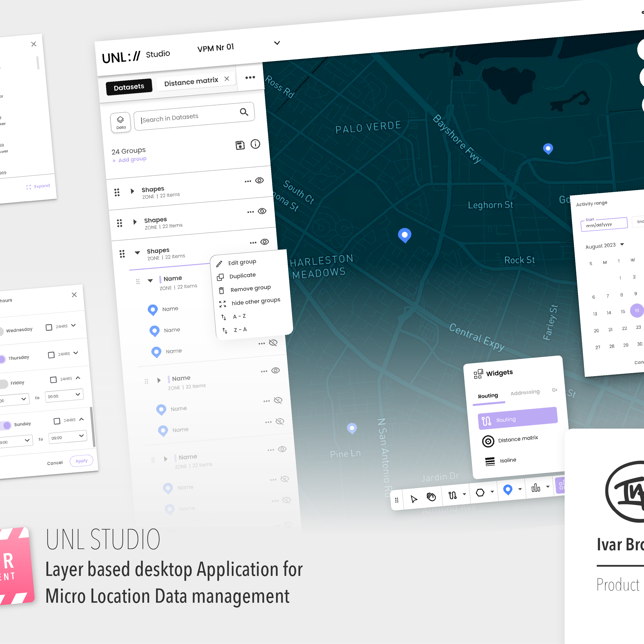Click the map pin near Bayshore Fwy
The height and width of the screenshot is (644, 644).
pyautogui.click(x=548, y=148)
